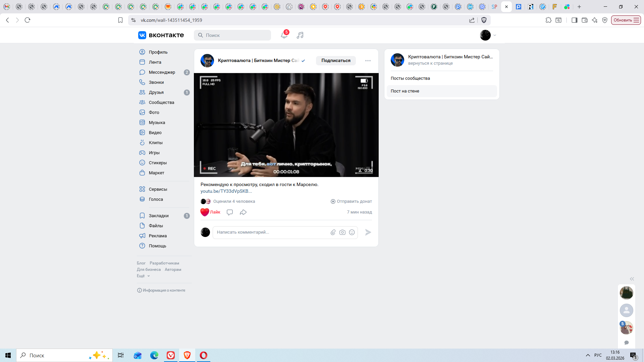Toggle the Like heart on post

(x=205, y=212)
